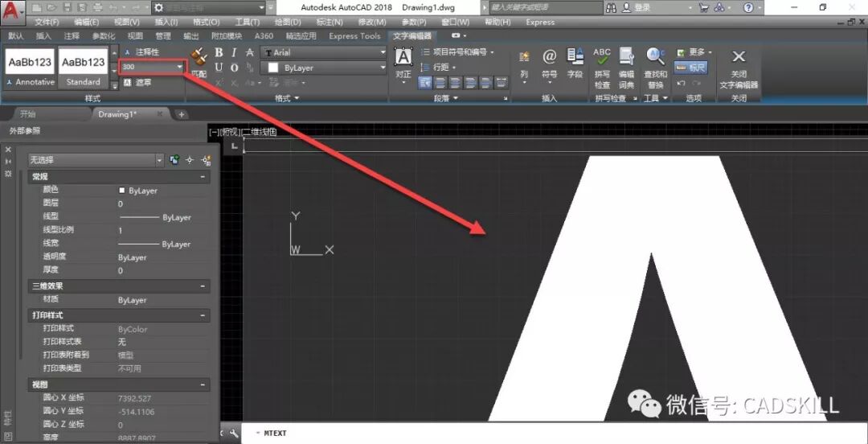
Task: Toggle Strikethrough text formatting
Action: tap(250, 52)
